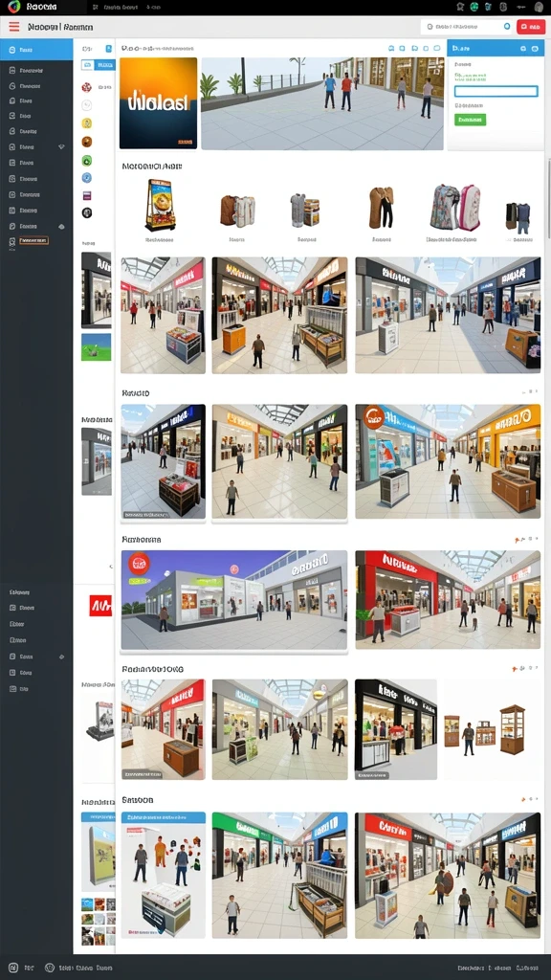Click the green button in the right panel

point(471,120)
